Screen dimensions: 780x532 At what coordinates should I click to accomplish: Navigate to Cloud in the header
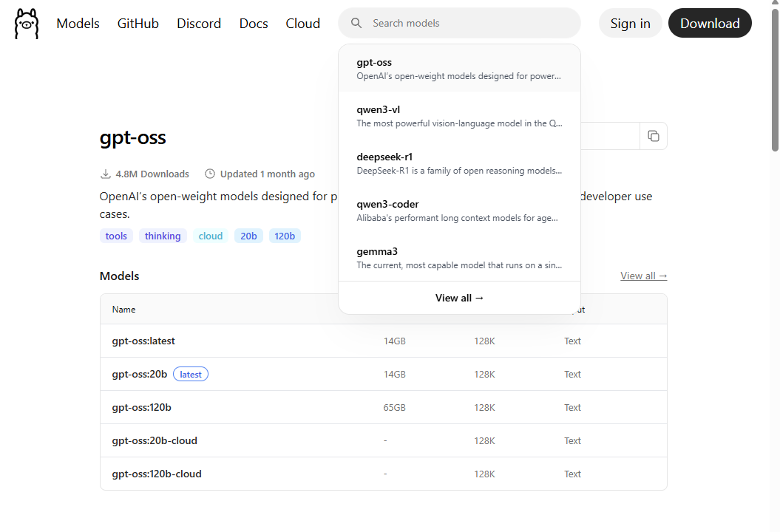(x=303, y=24)
